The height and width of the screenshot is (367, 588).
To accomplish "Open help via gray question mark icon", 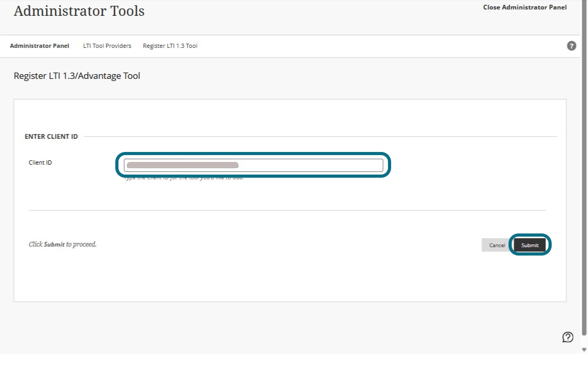I will pos(571,46).
